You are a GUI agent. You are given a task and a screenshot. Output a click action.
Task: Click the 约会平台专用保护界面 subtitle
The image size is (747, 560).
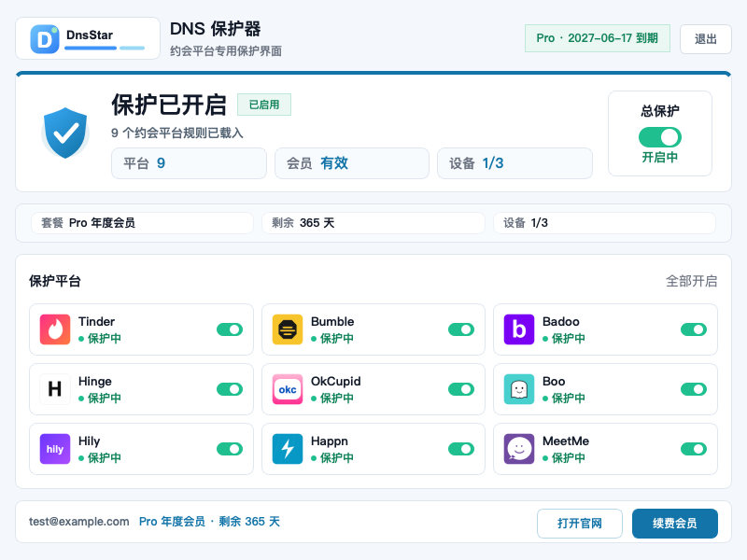pyautogui.click(x=226, y=51)
